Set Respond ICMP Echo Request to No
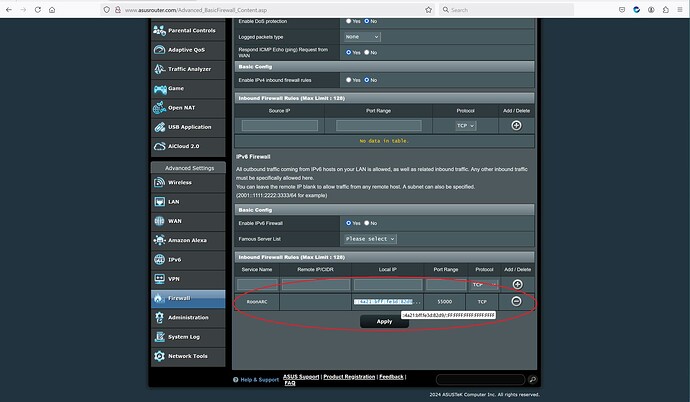This screenshot has width=690, height=402. pyautogui.click(x=367, y=52)
